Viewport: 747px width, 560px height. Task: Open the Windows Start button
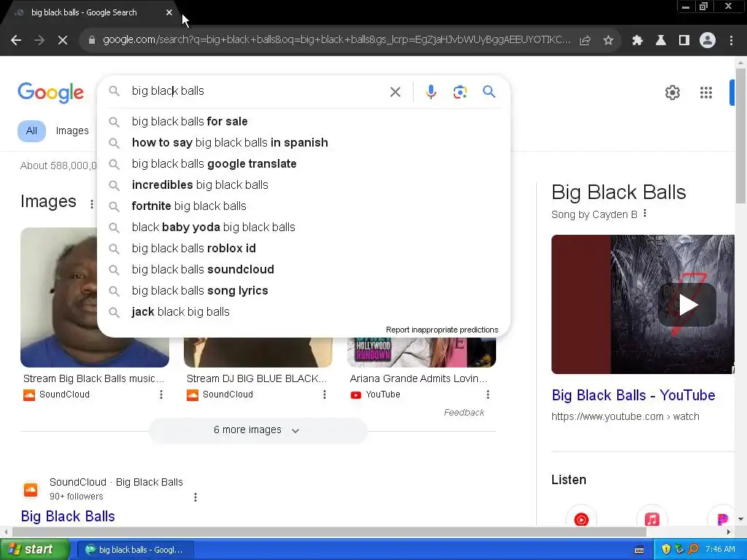point(35,549)
